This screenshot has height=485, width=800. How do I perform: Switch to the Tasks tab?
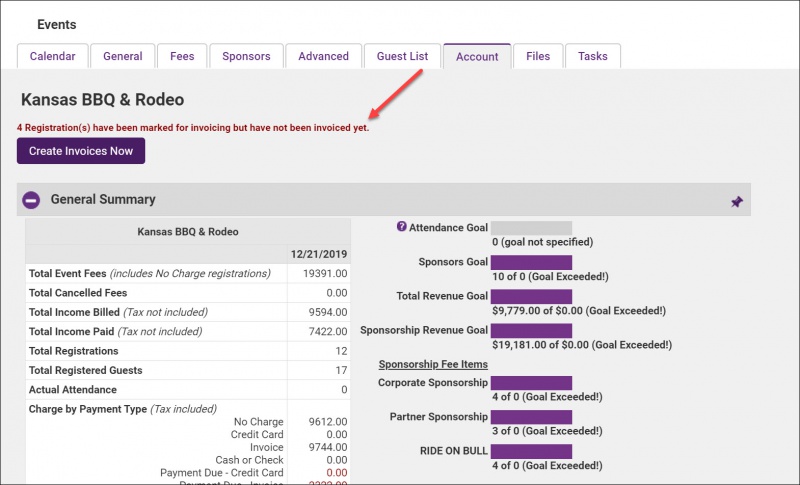pos(593,57)
